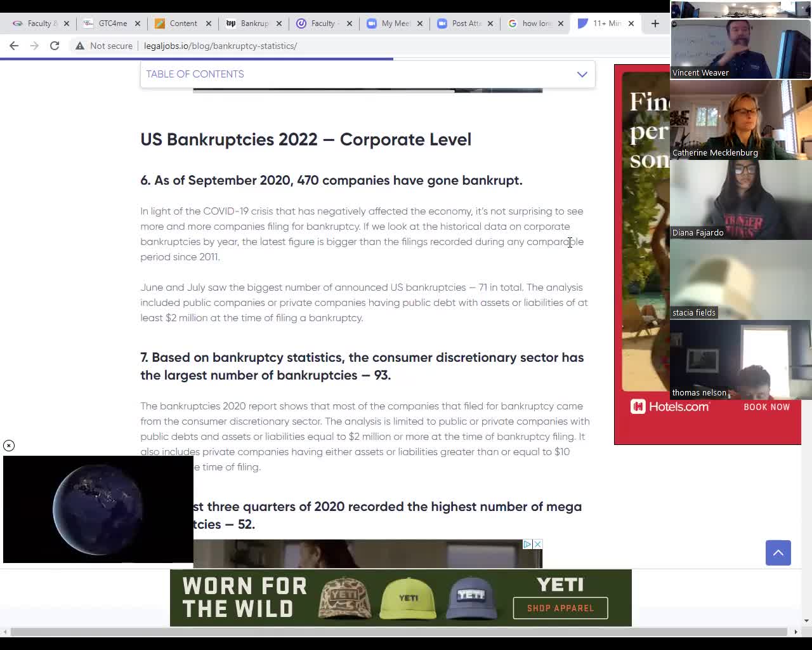Close the floating globe video overlay

(x=9, y=446)
